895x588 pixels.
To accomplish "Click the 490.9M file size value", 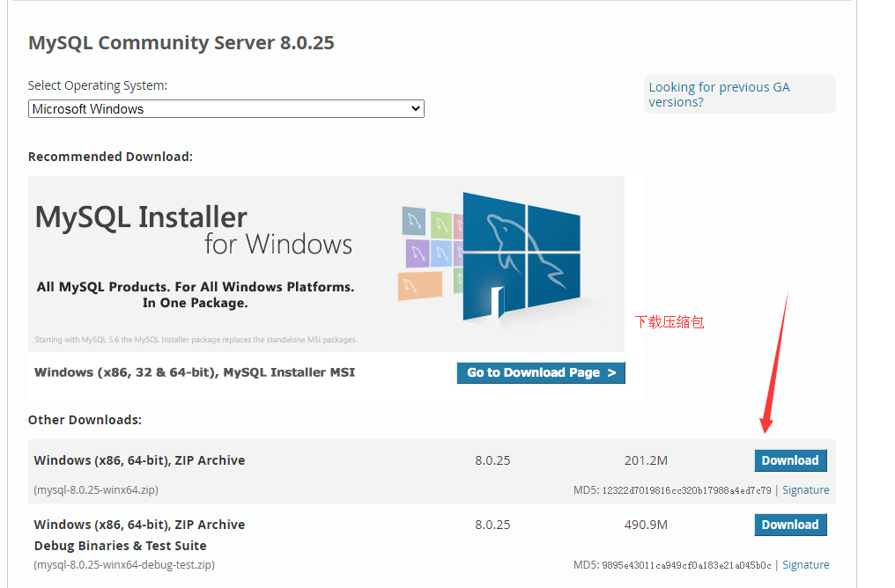I will 646,525.
